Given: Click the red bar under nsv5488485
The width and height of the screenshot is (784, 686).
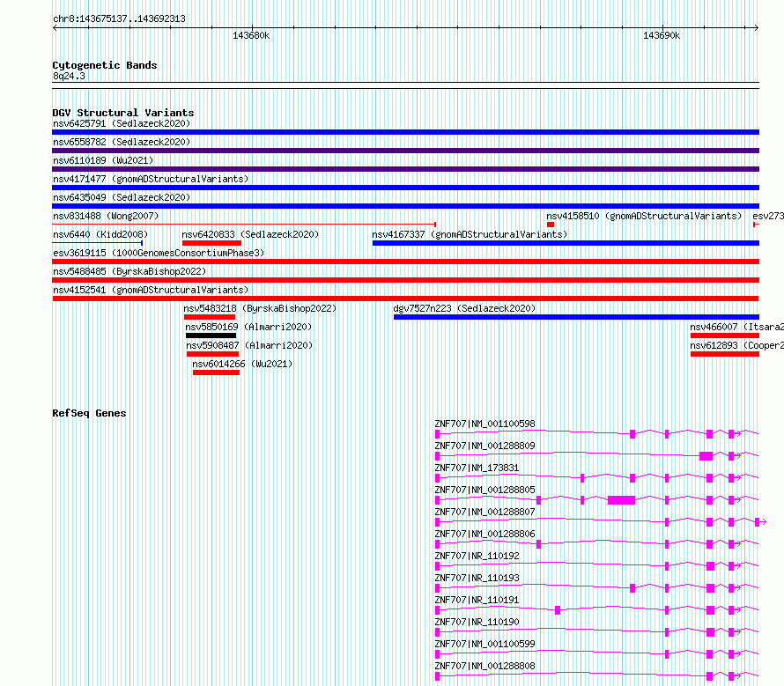Looking at the screenshot, I should [x=405, y=280].
